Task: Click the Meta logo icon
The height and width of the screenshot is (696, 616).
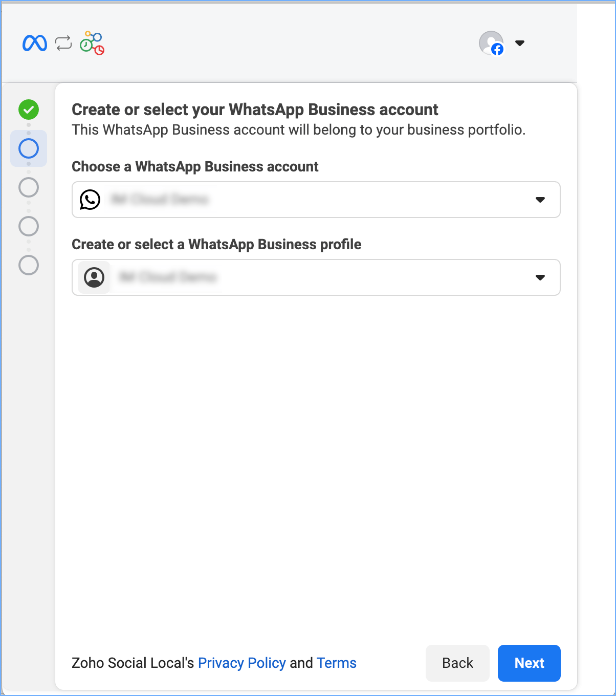Action: point(35,43)
